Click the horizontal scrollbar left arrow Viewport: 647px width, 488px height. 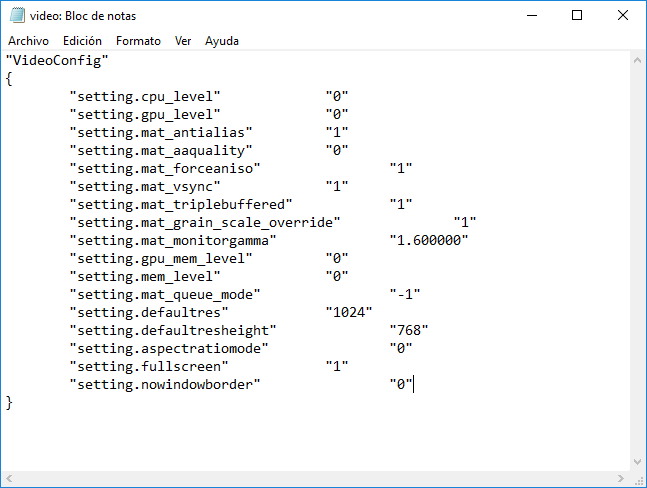click(10, 478)
